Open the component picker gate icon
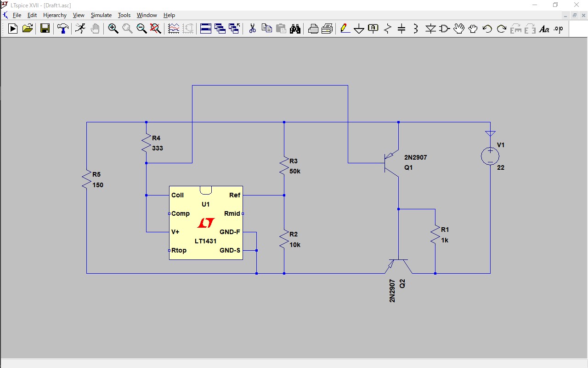588x368 pixels. [445, 29]
